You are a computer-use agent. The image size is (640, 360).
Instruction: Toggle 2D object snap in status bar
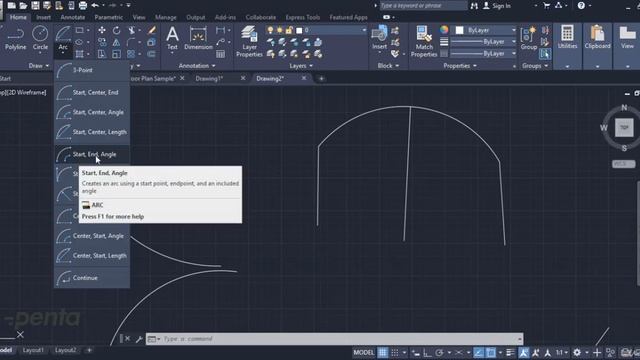click(491, 352)
